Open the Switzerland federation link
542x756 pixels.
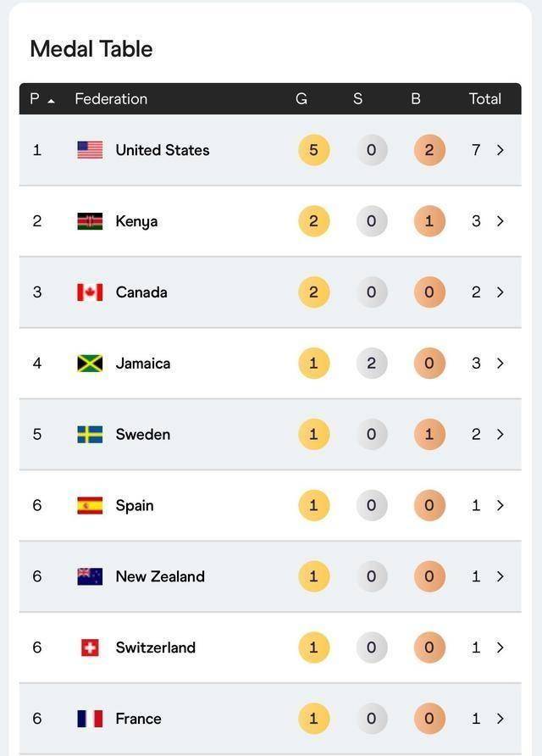coord(155,648)
